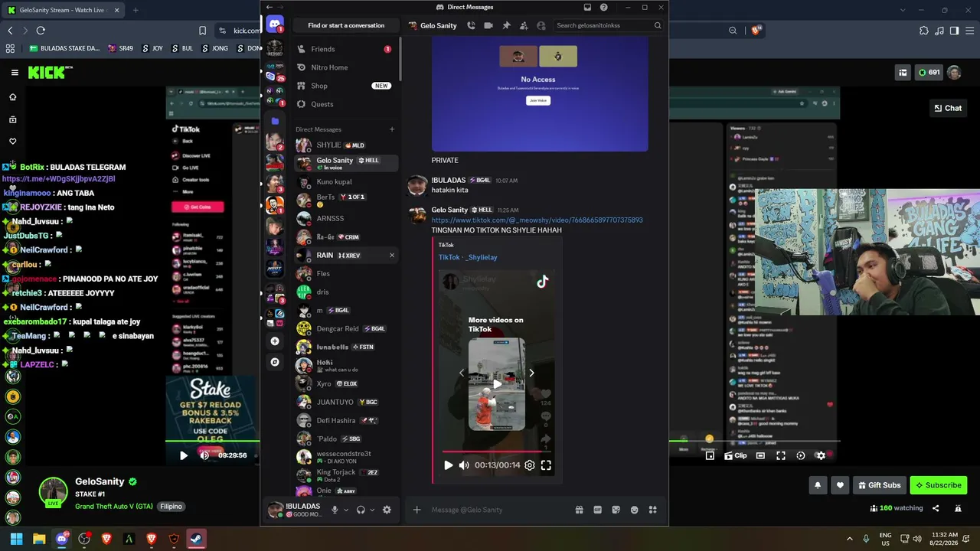Image resolution: width=980 pixels, height=551 pixels.
Task: Unmute the Kick stream volume
Action: tap(204, 455)
